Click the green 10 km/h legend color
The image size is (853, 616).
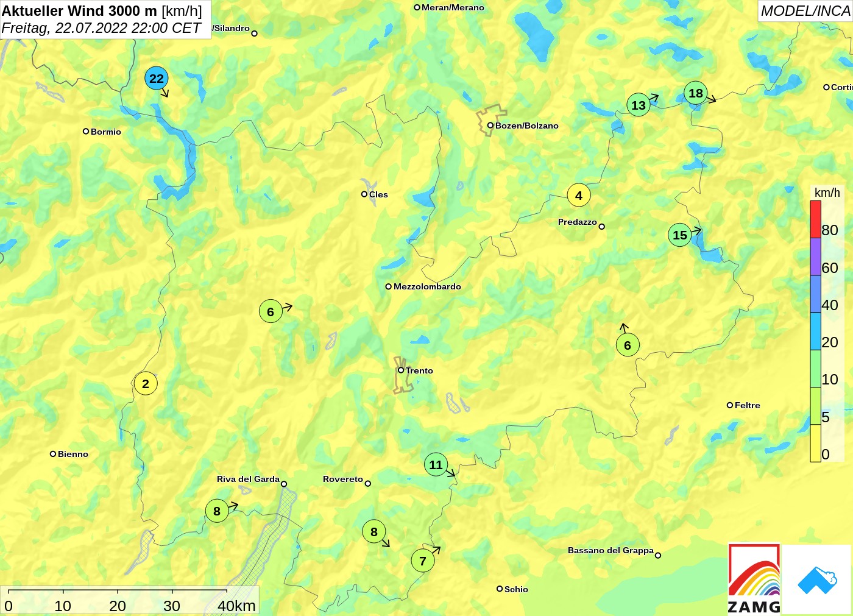pos(815,369)
